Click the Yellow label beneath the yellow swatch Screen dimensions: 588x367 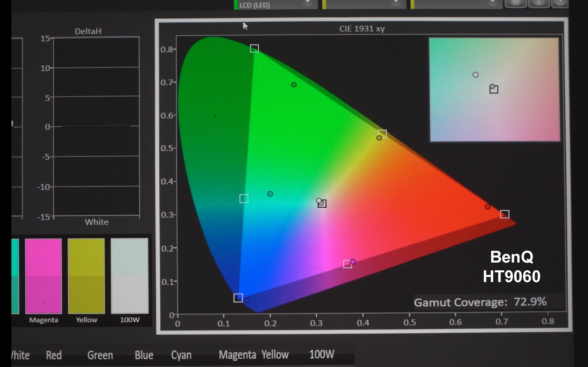click(87, 320)
